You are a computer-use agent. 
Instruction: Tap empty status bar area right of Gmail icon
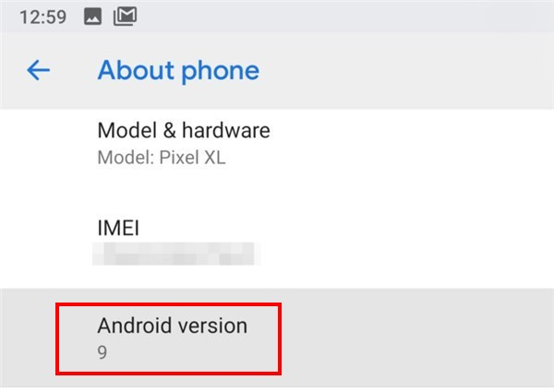click(x=343, y=17)
